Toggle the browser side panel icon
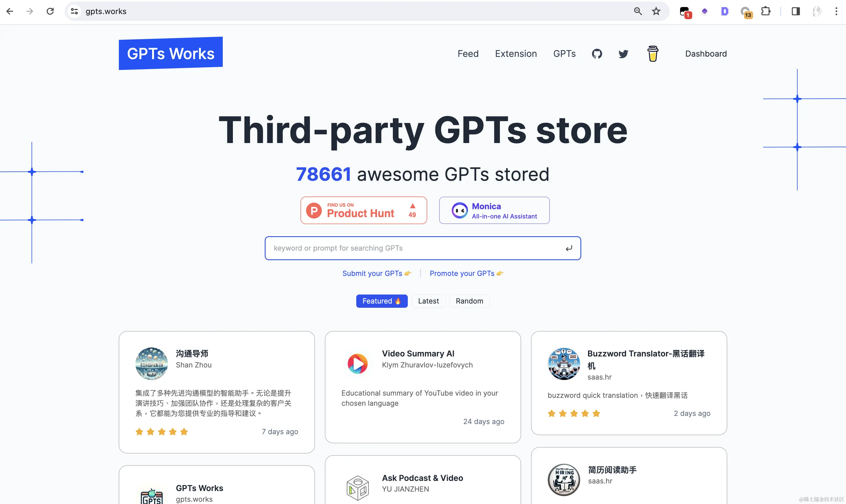 pos(795,11)
